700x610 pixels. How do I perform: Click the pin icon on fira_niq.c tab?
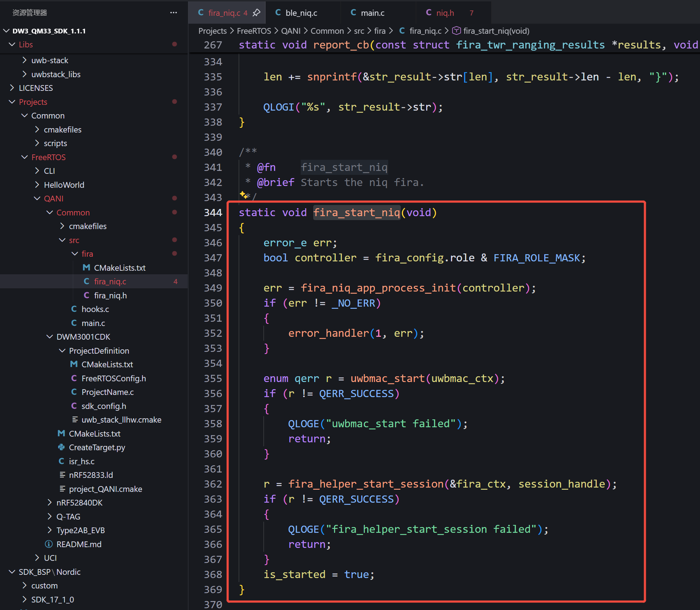[256, 13]
